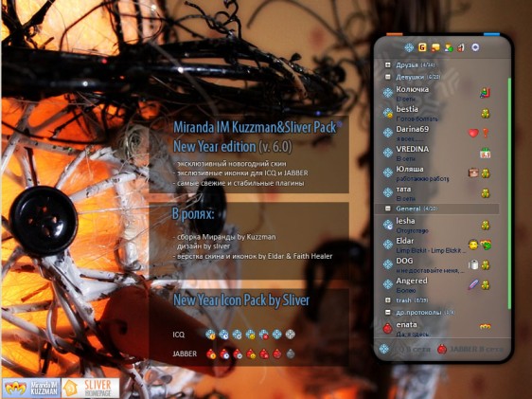Select contact Юляша
This screenshot has width=532, height=399.
point(436,173)
